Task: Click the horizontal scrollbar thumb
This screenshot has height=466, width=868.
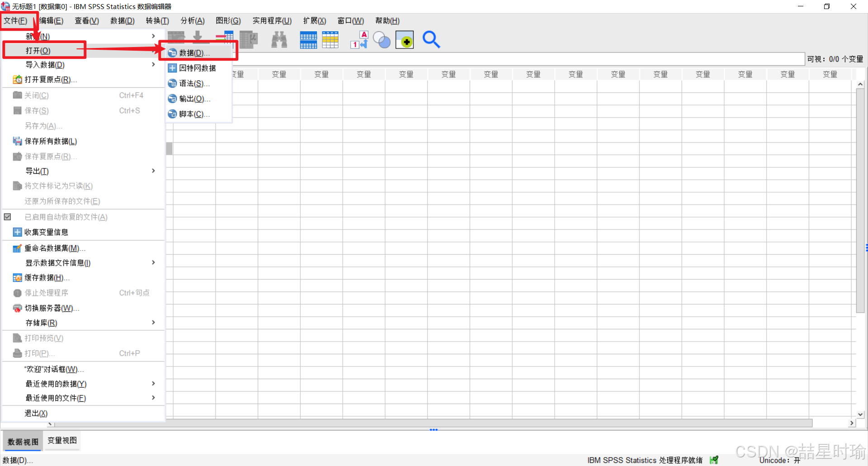Action: click(x=433, y=423)
